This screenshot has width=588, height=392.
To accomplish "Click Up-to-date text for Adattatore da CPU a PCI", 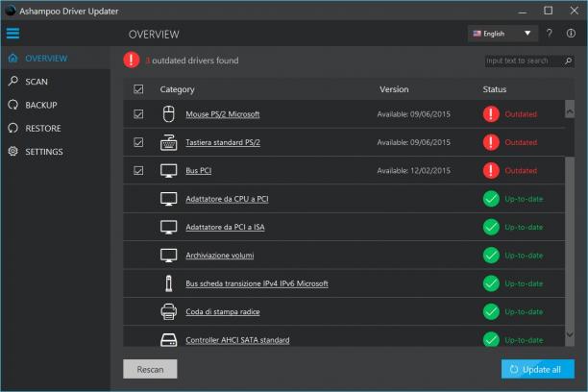I will pos(524,199).
